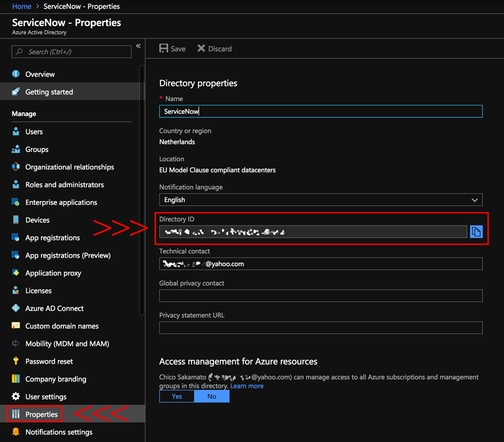The width and height of the screenshot is (504, 442).
Task: Select the Password reset key icon
Action: [x=16, y=361]
